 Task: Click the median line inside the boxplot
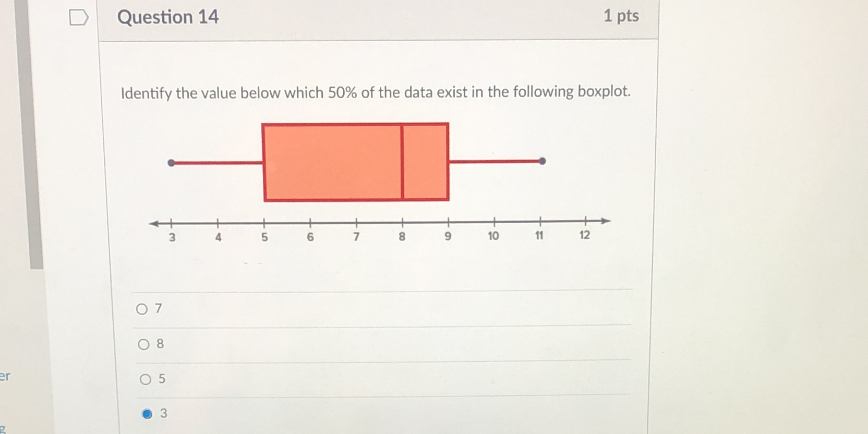click(x=403, y=162)
